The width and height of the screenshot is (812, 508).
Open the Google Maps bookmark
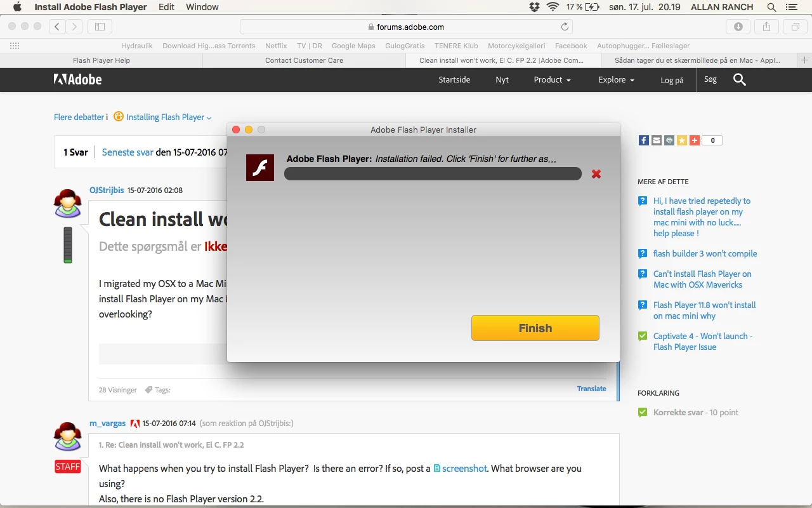click(353, 46)
